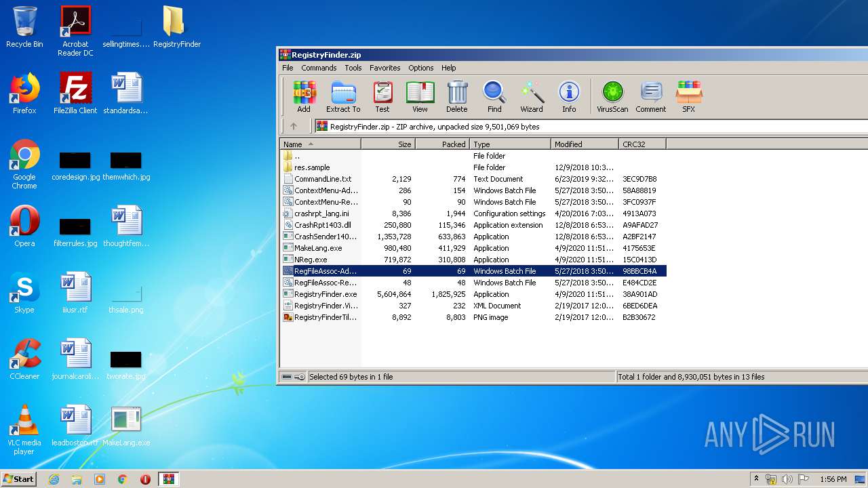Viewport: 868px width, 488px height.
Task: Click the SFX toolbar icon
Action: pyautogui.click(x=688, y=97)
